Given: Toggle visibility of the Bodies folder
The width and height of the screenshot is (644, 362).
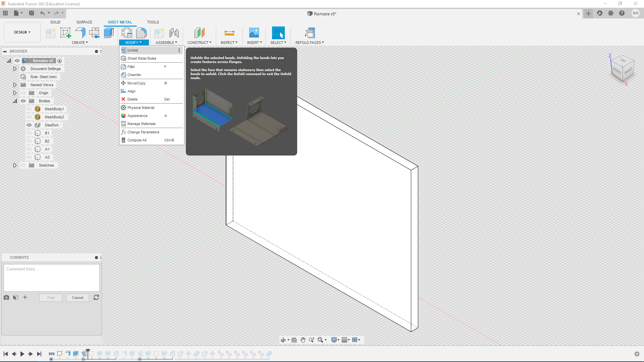Looking at the screenshot, I should coord(23,101).
